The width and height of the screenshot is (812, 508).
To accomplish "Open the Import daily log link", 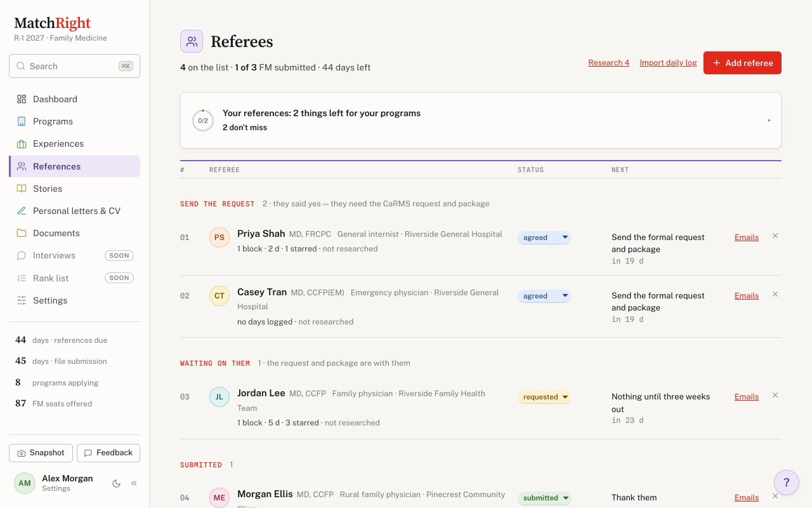I will [x=668, y=62].
